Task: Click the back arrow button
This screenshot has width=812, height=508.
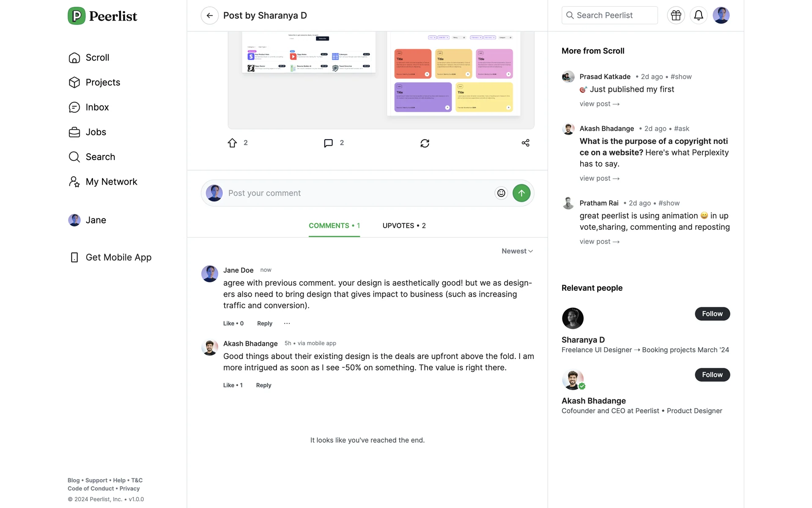Action: (x=209, y=16)
